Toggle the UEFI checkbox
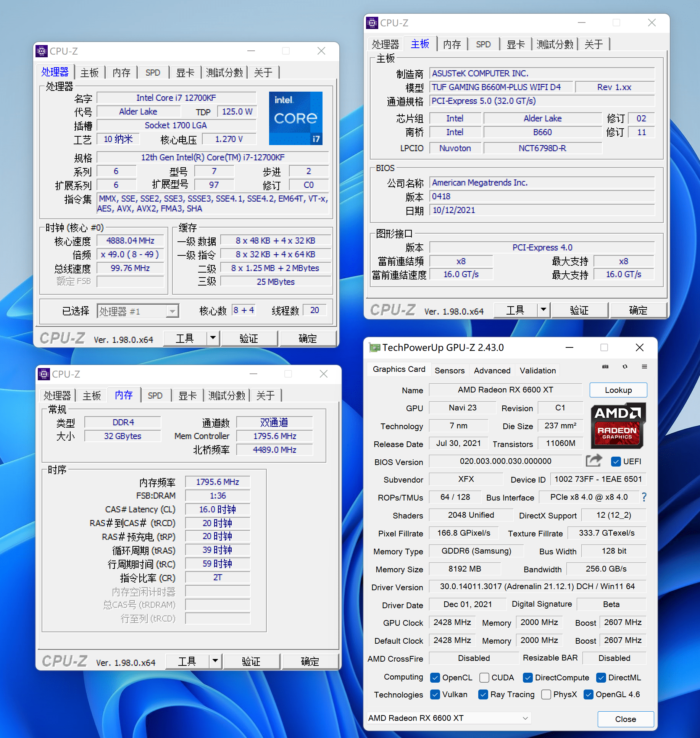 (x=616, y=462)
